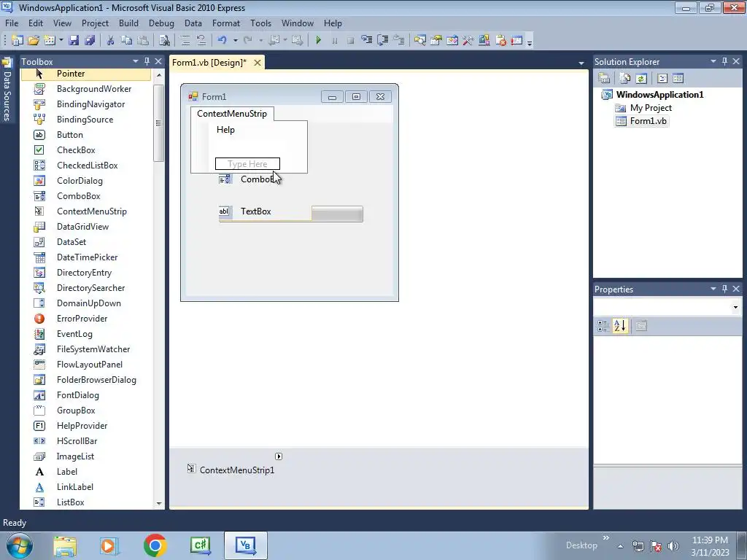Open the Toolbox wrench-hammer icon
747x560 pixels.
tap(468, 41)
